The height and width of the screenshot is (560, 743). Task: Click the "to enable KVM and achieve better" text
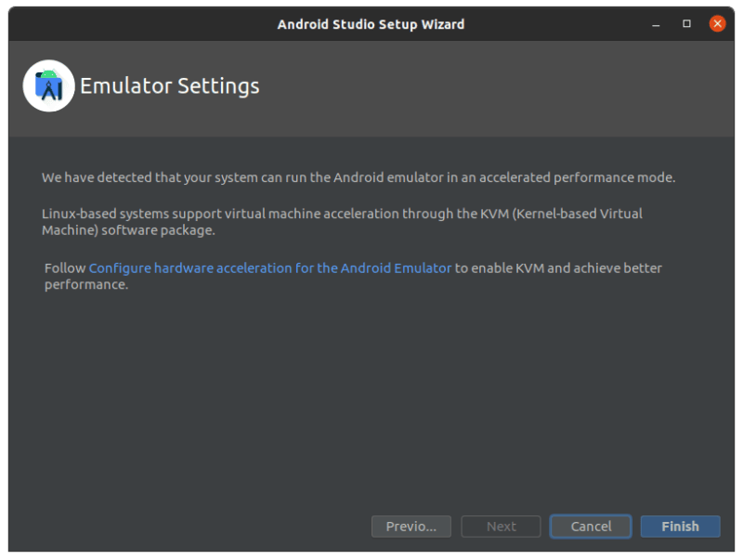[x=558, y=268]
